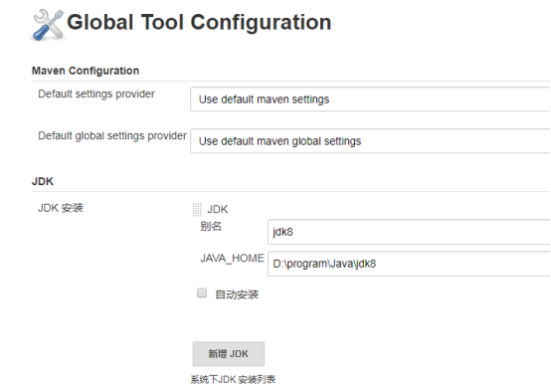The image size is (551, 392).
Task: Open the Default settings provider dropdown
Action: click(x=370, y=99)
